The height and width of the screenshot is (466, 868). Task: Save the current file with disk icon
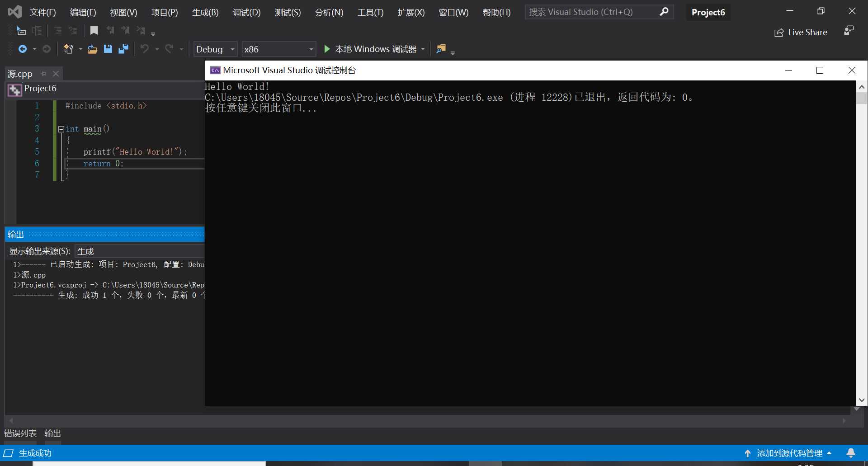pos(108,49)
